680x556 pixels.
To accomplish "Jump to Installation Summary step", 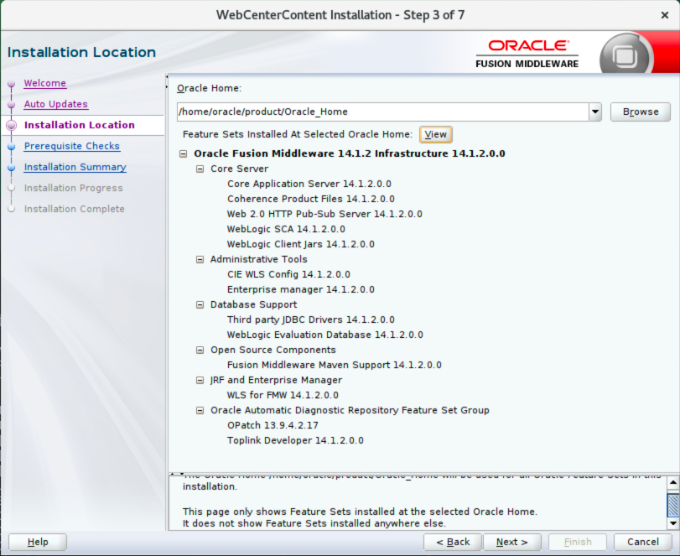I will click(75, 167).
